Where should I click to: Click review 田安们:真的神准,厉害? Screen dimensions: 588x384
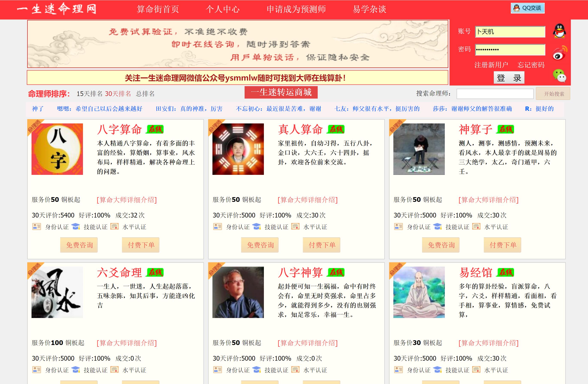189,109
